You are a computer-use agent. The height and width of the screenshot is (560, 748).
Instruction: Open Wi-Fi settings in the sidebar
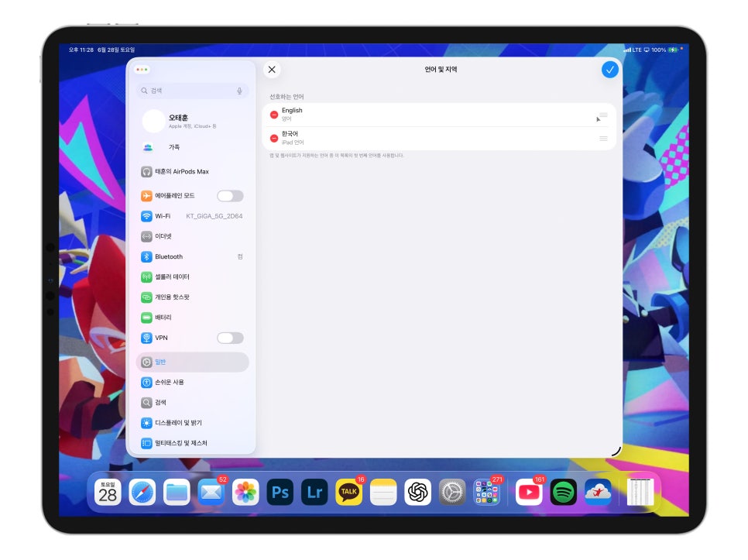pos(192,216)
